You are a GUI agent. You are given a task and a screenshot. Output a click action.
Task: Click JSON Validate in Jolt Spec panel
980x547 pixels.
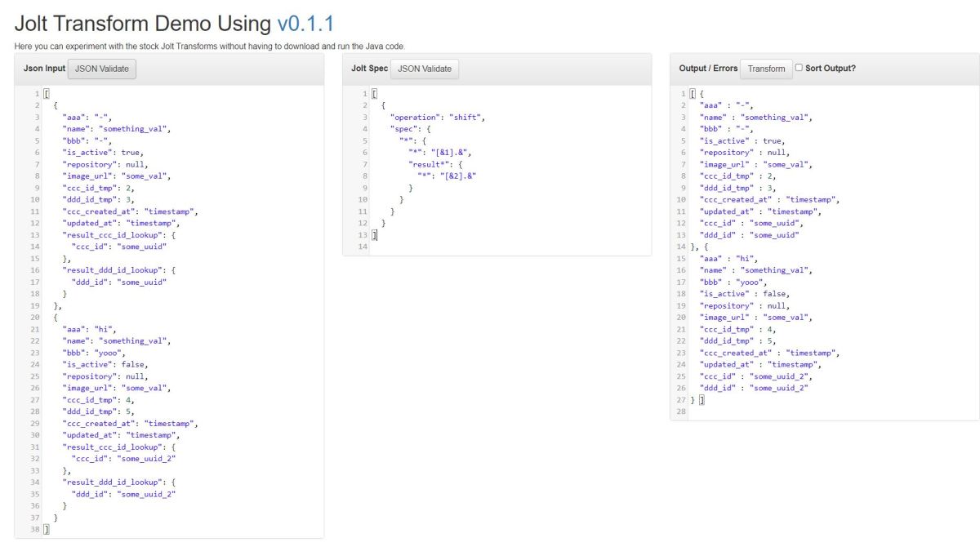click(x=425, y=69)
